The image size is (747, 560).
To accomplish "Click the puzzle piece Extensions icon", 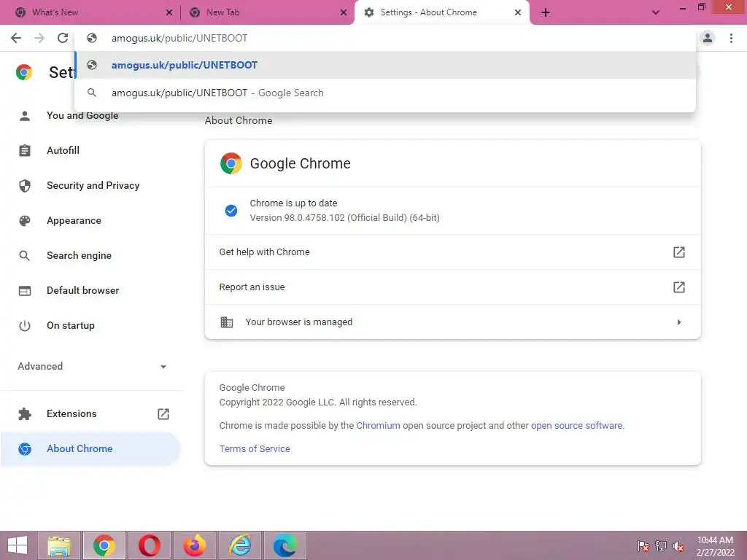I will pyautogui.click(x=25, y=414).
